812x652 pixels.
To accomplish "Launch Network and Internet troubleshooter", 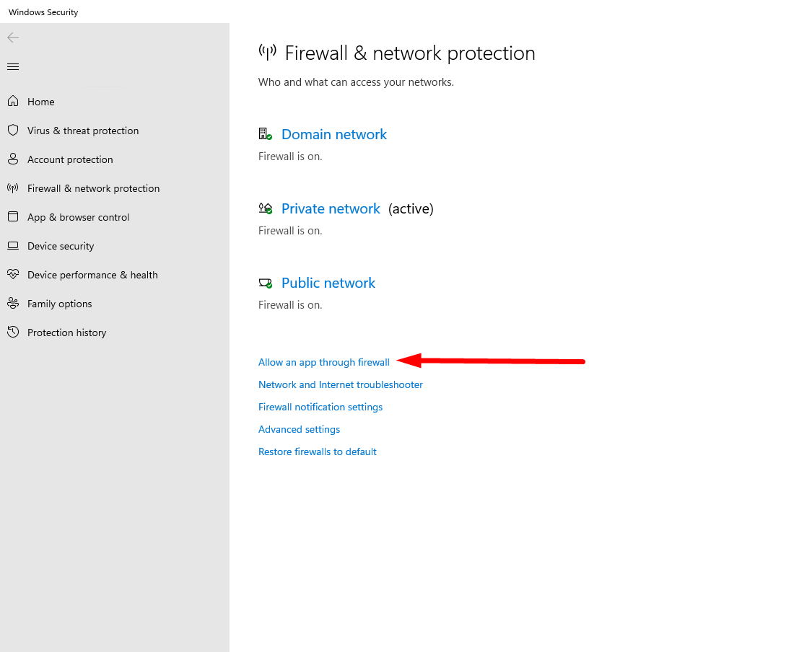I will [x=340, y=384].
